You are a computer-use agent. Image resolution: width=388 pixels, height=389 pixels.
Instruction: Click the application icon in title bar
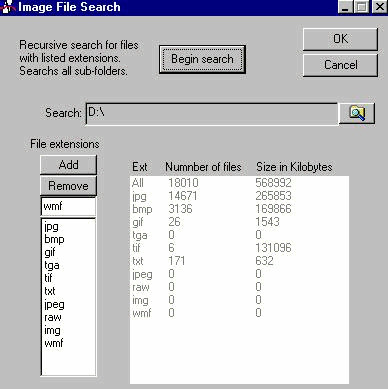tap(8, 7)
